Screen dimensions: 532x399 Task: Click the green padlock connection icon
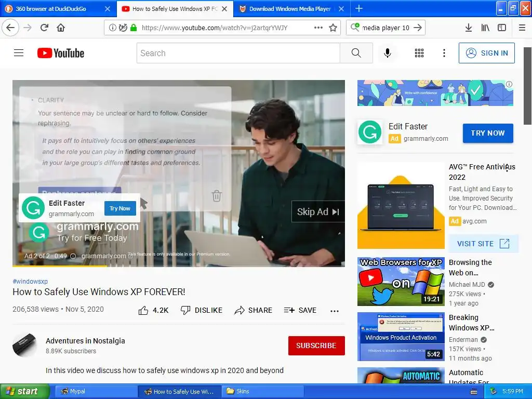pyautogui.click(x=134, y=28)
